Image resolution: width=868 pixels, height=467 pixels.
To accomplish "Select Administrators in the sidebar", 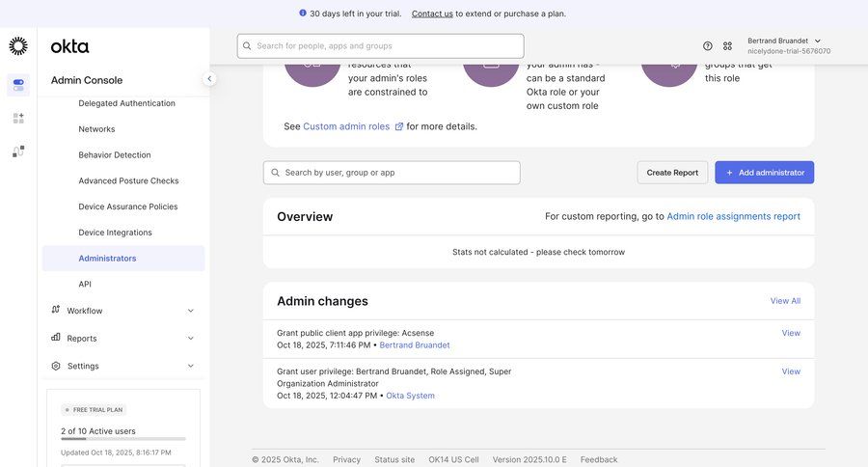I will coord(123,259).
